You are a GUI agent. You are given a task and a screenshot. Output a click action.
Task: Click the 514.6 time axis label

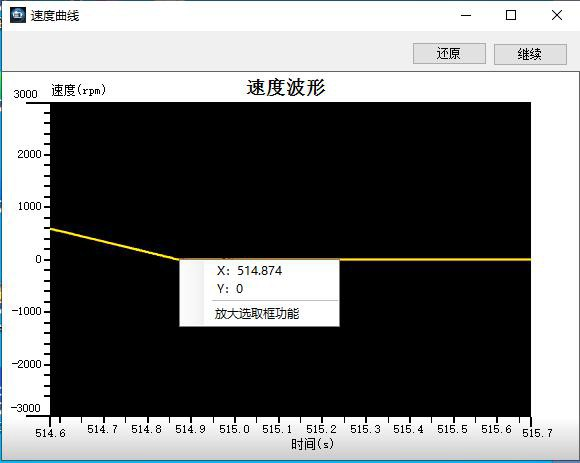pos(50,432)
